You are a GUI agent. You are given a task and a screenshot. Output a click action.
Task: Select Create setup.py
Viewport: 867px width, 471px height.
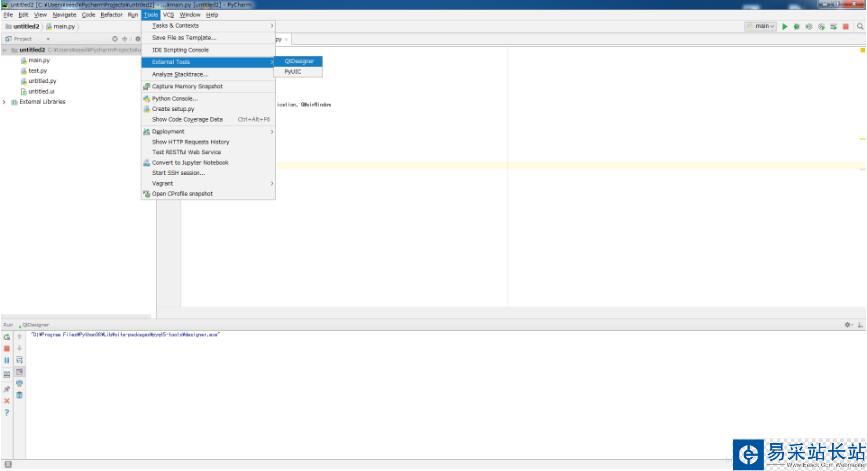(208, 109)
